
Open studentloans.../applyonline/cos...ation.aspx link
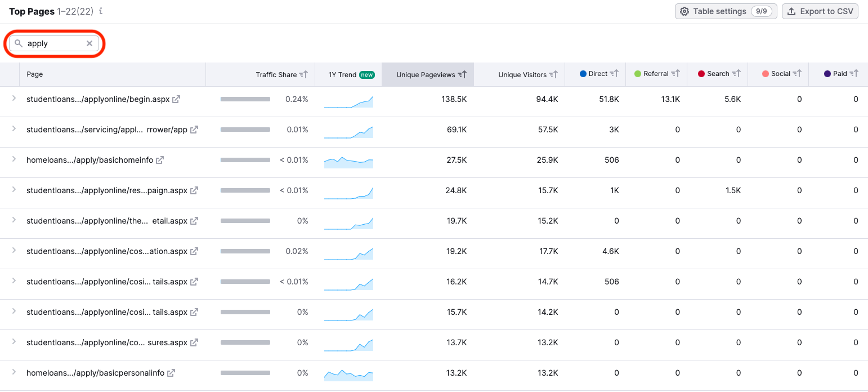coord(107,251)
